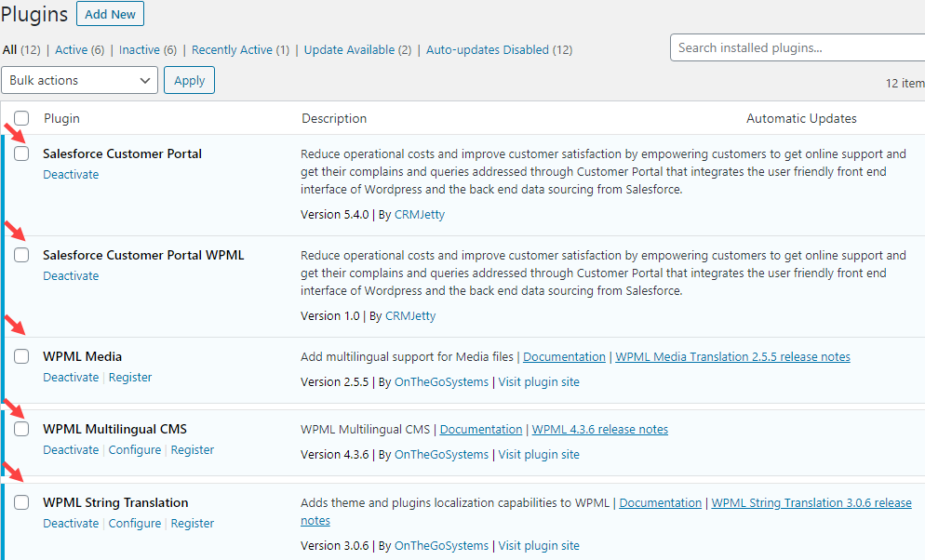The width and height of the screenshot is (925, 560).
Task: Select the Salesforce Customer Portal WPML checkbox
Action: click(x=21, y=255)
